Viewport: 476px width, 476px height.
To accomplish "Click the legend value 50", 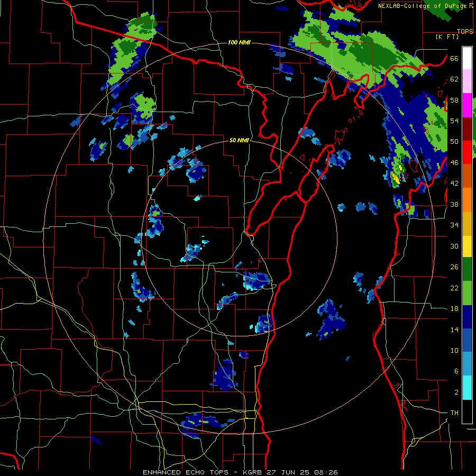I will click(x=454, y=141).
